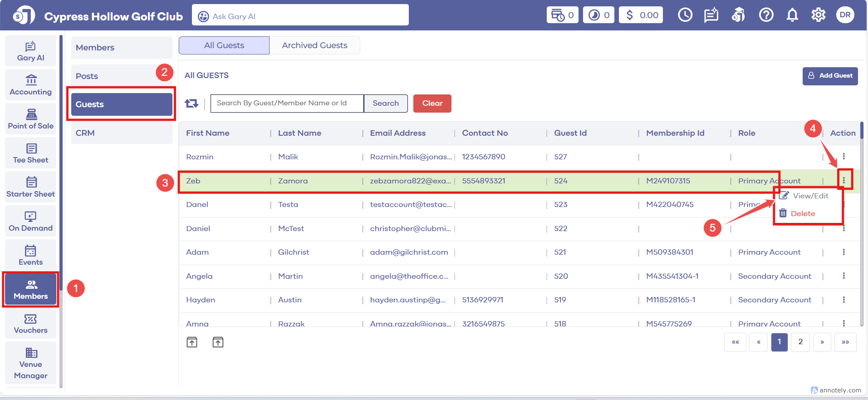Click the refresh arrows icon beside search

(x=191, y=104)
